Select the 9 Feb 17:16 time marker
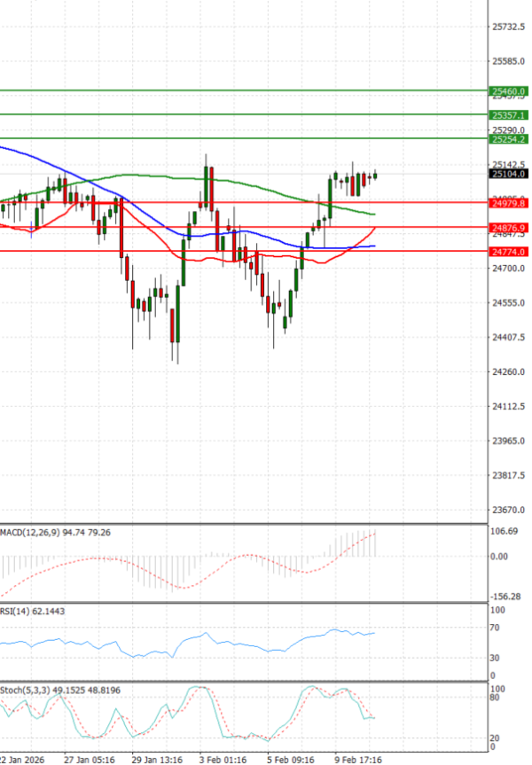 point(357,760)
